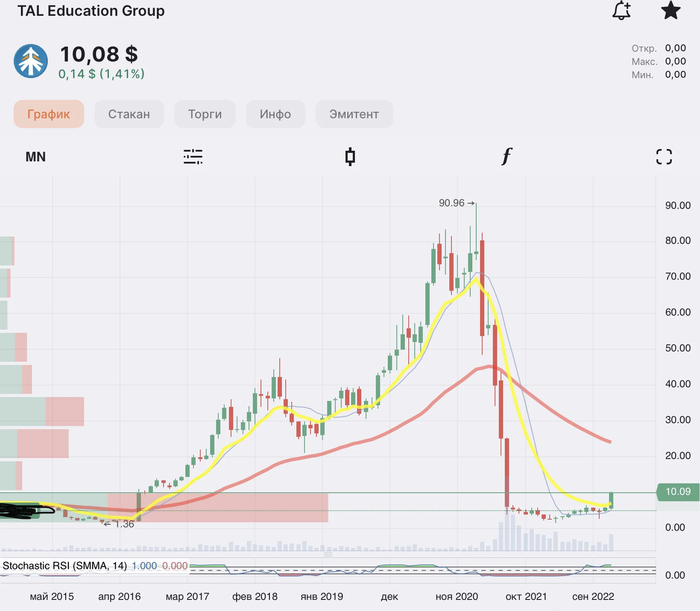The image size is (700, 611).
Task: Tap the TAL Education Group logo
Action: [x=31, y=61]
